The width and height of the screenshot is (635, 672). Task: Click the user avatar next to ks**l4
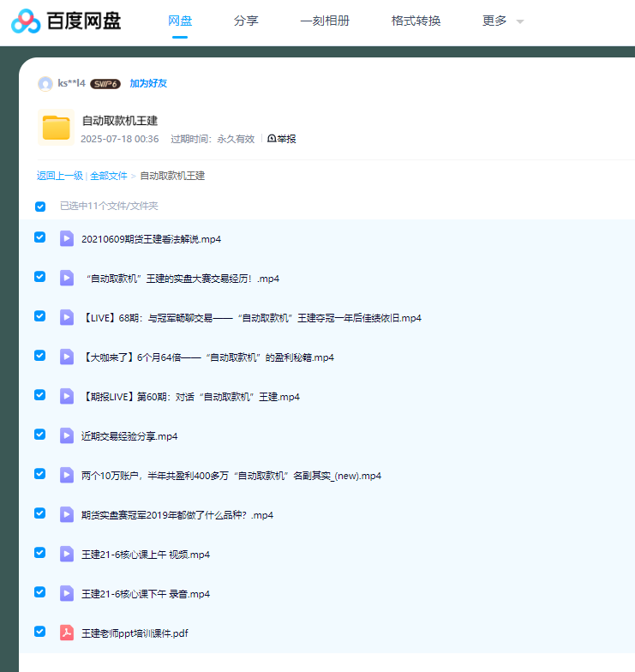coord(45,84)
